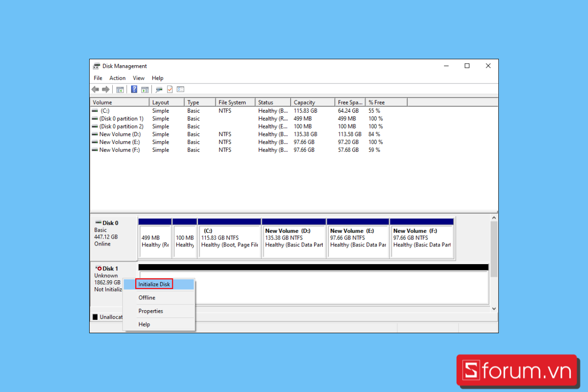Toggle the Show/Hide Console Tree toolbar icon

(x=120, y=90)
